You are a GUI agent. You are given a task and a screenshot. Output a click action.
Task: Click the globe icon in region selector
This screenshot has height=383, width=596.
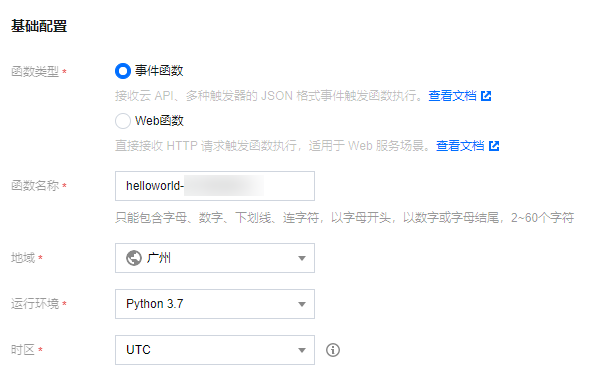point(134,258)
